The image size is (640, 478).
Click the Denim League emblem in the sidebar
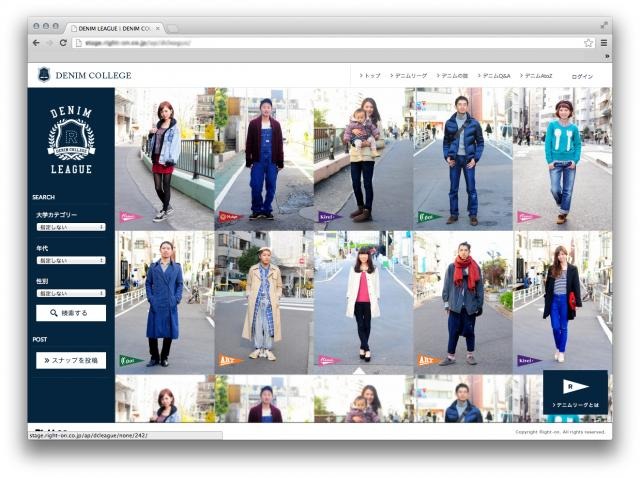(71, 140)
